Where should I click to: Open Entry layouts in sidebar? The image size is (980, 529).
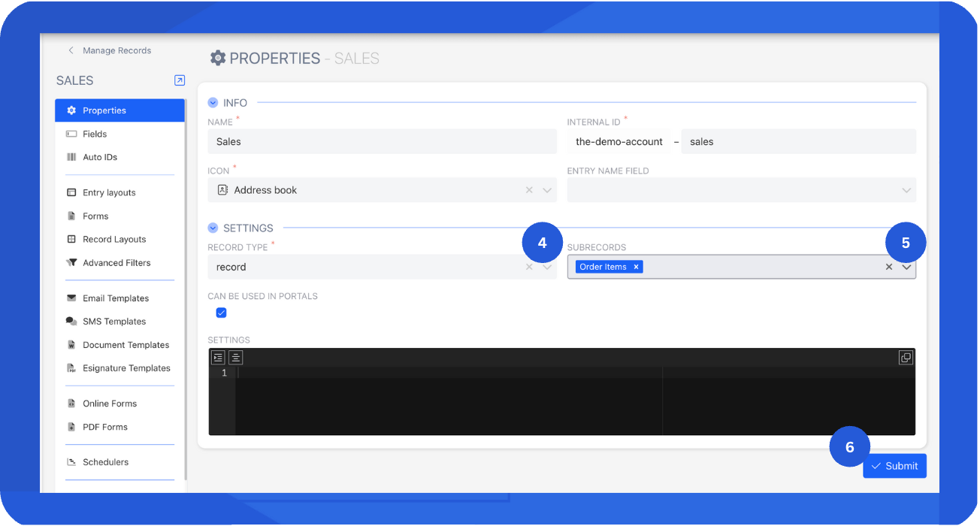[x=119, y=192]
